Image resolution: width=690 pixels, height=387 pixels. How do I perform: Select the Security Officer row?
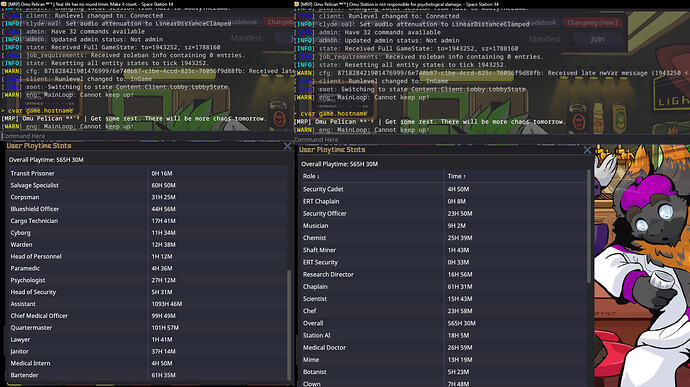[x=444, y=214]
